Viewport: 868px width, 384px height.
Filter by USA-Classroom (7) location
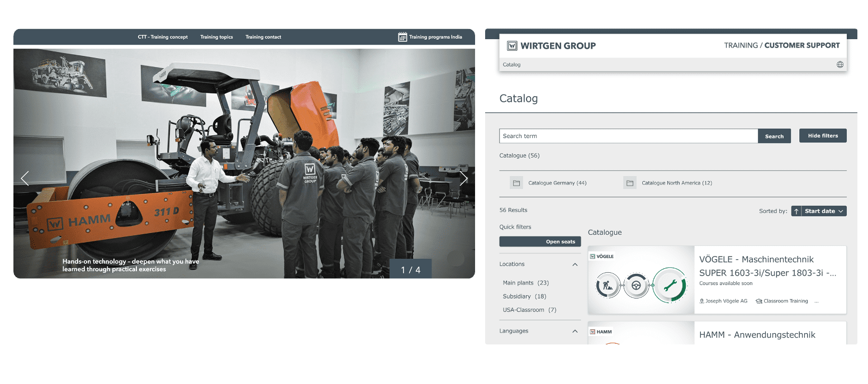[530, 310]
